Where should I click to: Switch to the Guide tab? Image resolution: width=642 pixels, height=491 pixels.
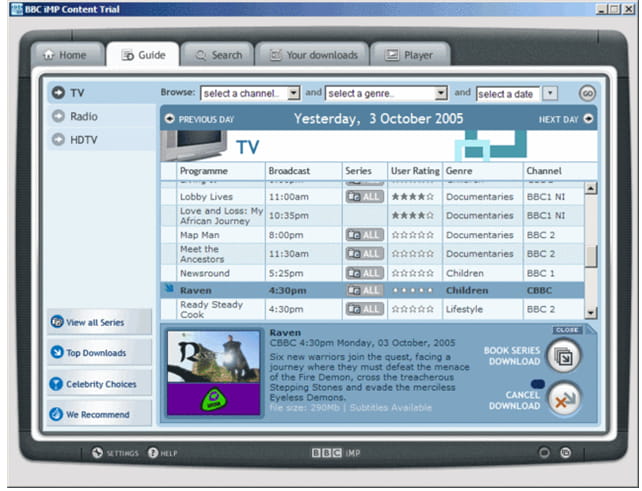143,55
